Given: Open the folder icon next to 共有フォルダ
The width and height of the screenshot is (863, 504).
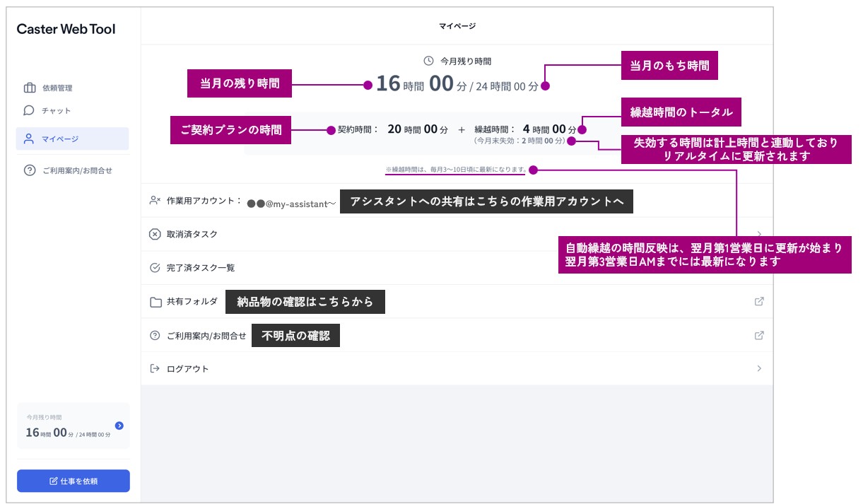Looking at the screenshot, I should point(154,301).
